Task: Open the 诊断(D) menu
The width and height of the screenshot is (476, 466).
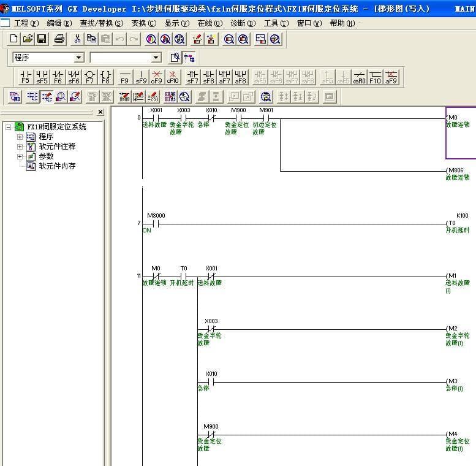Action: pyautogui.click(x=243, y=23)
